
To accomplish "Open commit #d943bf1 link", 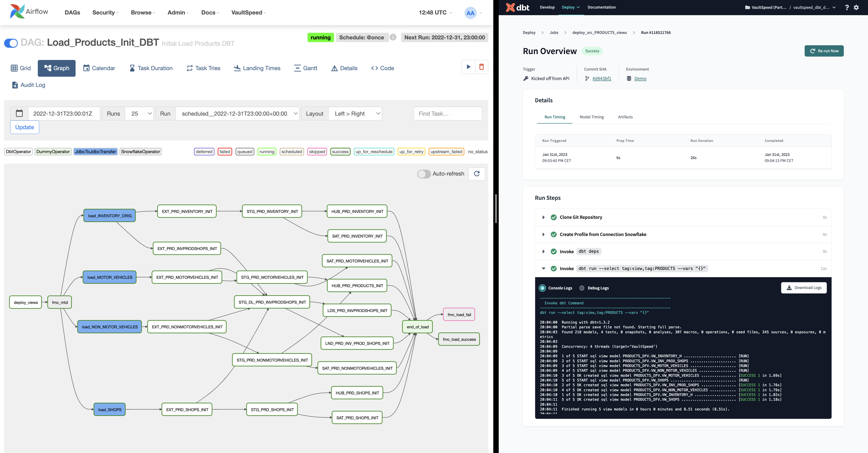I will point(601,79).
